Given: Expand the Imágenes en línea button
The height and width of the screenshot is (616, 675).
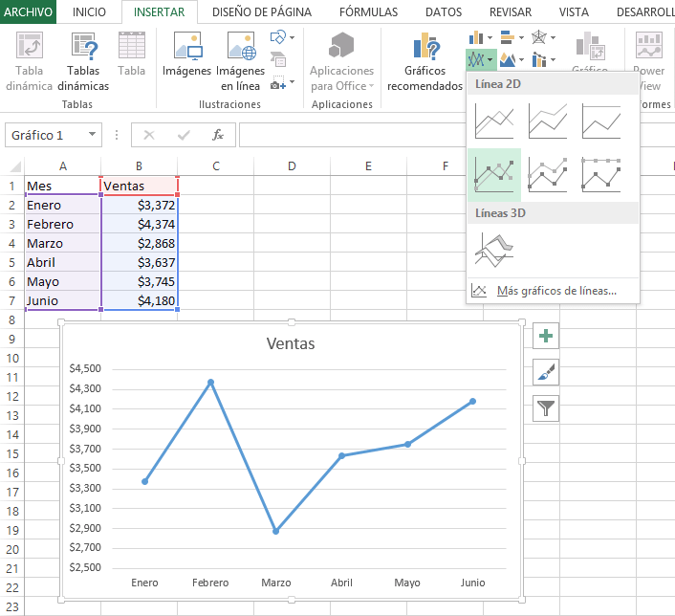Looking at the screenshot, I should [240, 63].
